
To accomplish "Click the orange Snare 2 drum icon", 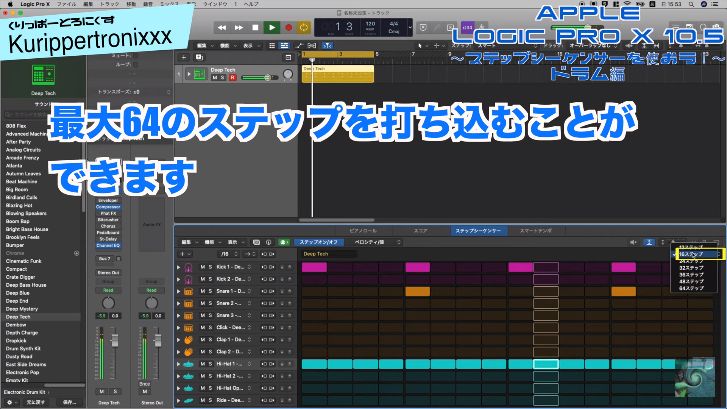I will pos(188,304).
